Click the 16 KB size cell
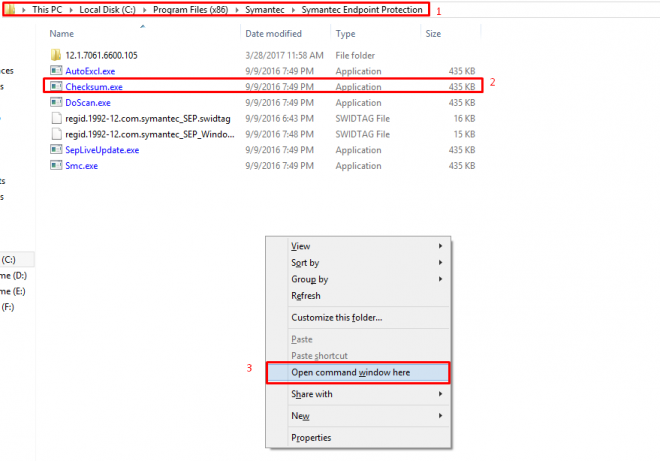 pyautogui.click(x=464, y=119)
